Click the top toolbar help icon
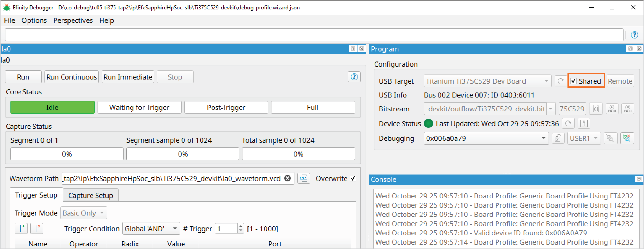This screenshot has width=644, height=249. (x=634, y=35)
